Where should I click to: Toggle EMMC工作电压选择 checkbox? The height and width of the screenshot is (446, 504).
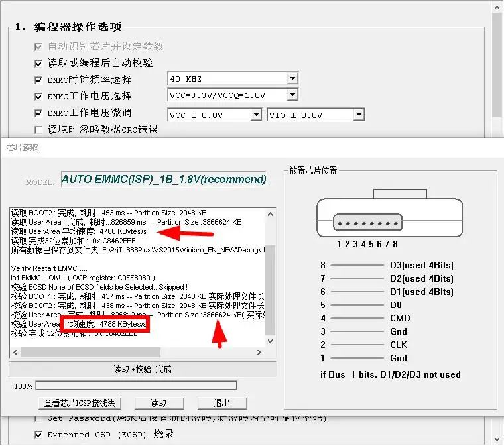[x=38, y=96]
